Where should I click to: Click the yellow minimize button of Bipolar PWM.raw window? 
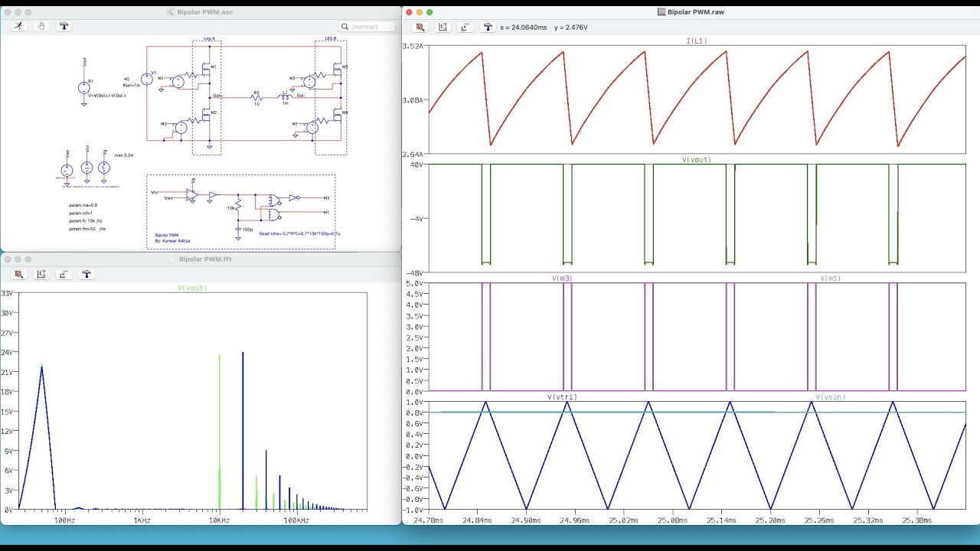420,12
